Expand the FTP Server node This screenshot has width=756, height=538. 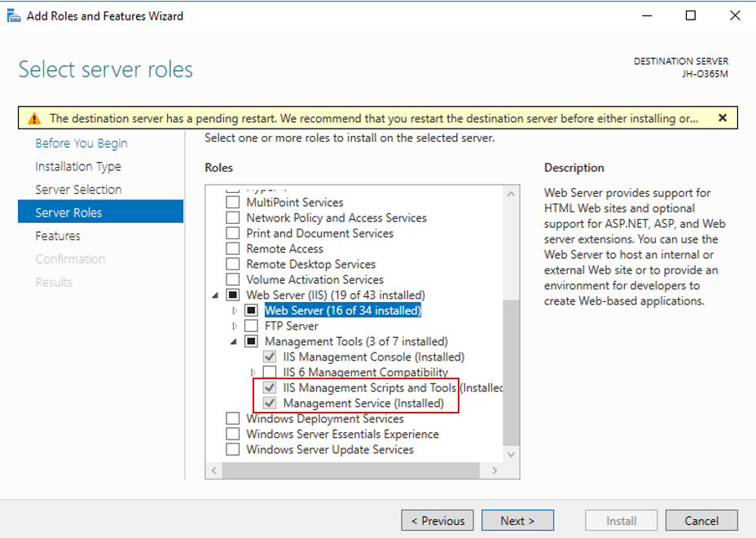(235, 326)
